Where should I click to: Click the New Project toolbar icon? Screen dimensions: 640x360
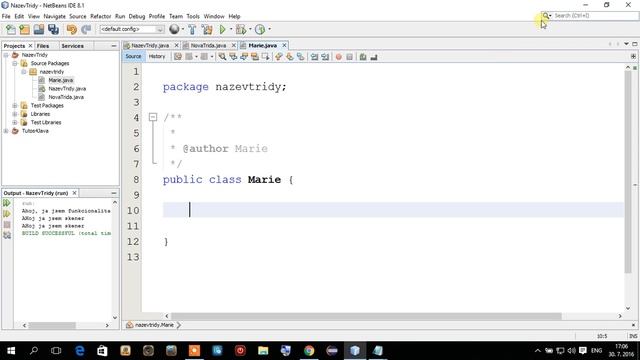tap(24, 29)
